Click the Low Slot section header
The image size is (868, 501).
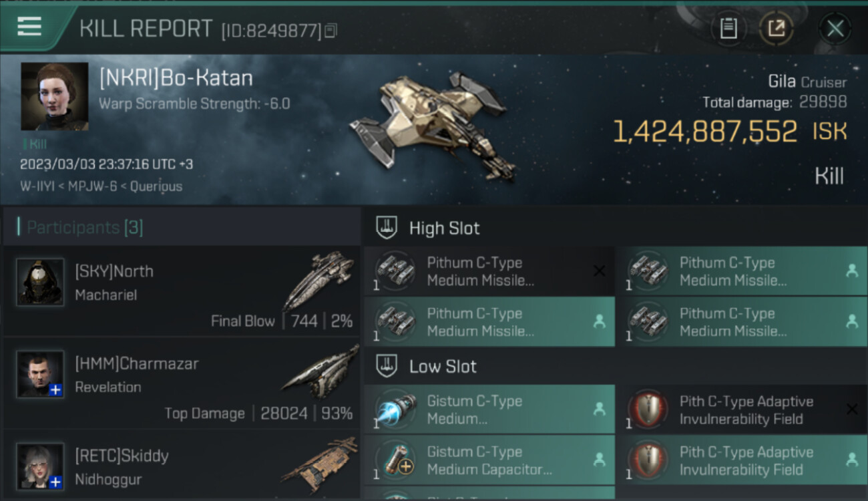[443, 367]
